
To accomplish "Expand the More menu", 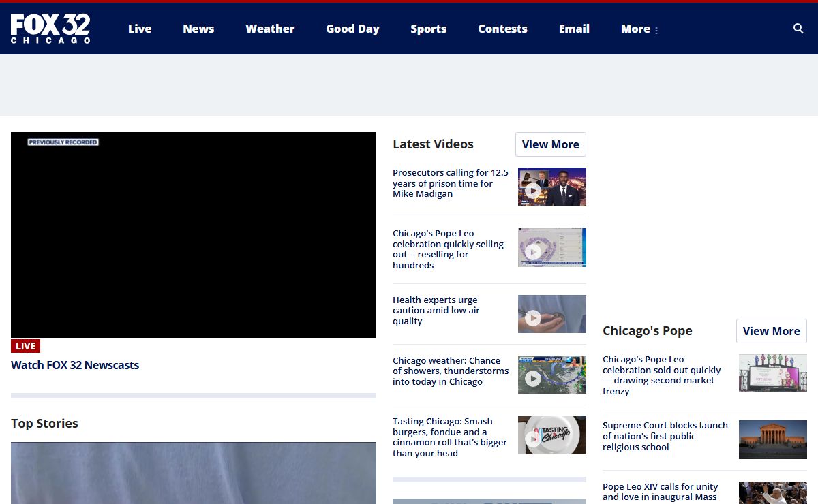I will [x=639, y=29].
